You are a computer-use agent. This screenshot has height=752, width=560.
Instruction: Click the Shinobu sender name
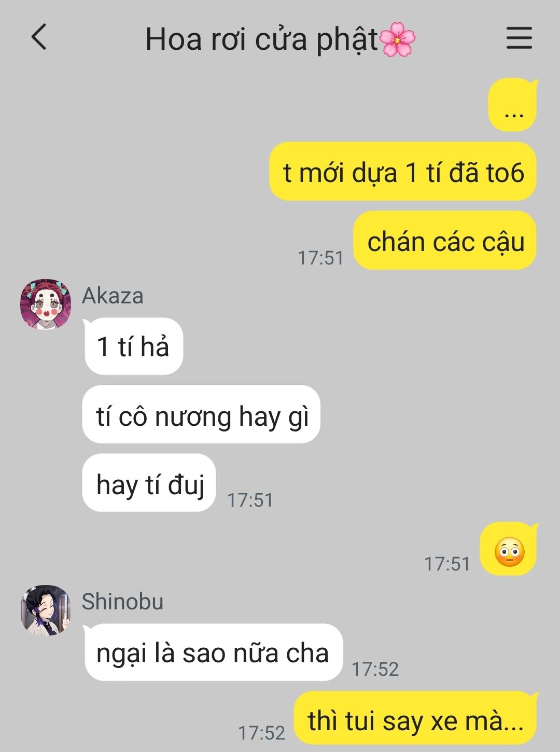tap(122, 602)
